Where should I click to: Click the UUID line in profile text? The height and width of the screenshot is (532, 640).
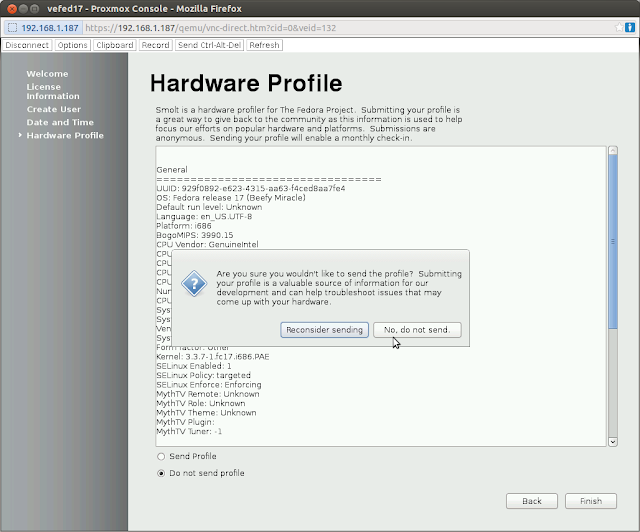pos(251,188)
